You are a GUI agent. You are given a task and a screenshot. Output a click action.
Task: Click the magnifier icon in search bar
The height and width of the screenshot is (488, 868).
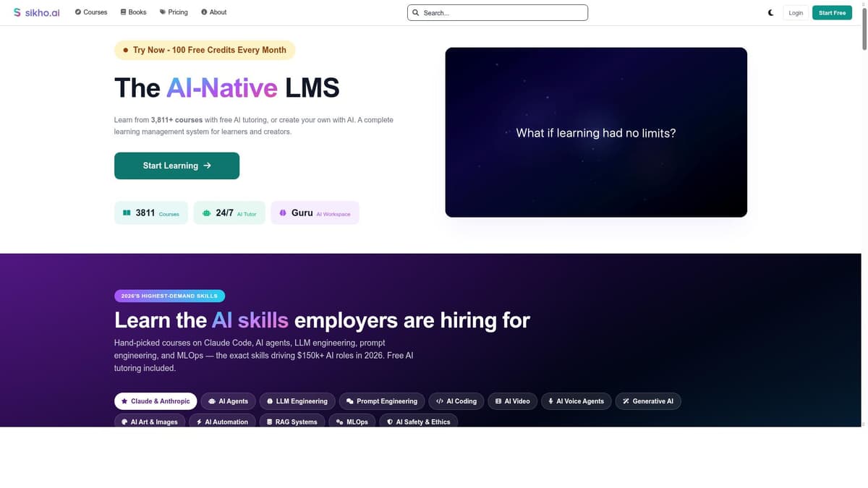[x=416, y=12]
